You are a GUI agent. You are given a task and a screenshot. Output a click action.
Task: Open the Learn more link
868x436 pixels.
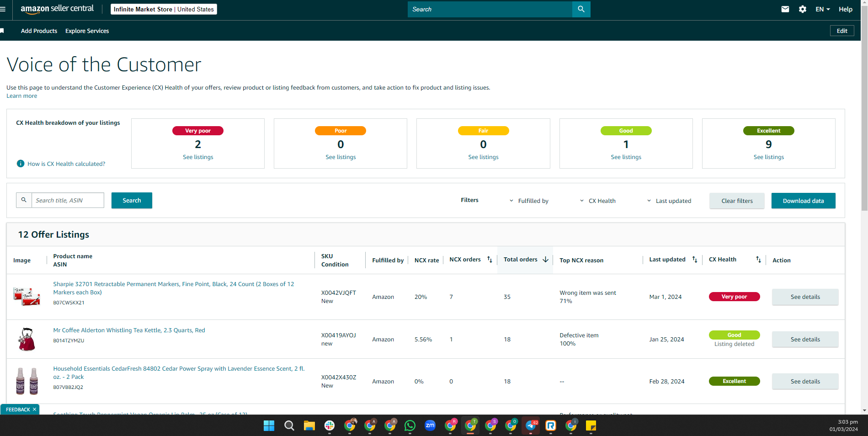(x=21, y=96)
